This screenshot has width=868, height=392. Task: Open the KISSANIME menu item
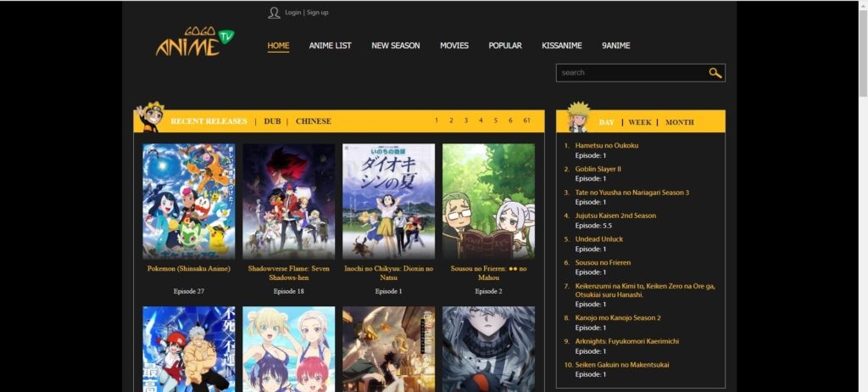point(562,46)
